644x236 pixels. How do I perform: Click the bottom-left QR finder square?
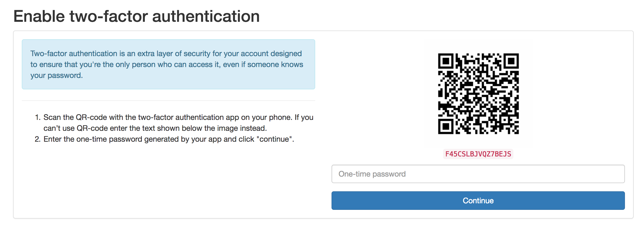point(446,126)
